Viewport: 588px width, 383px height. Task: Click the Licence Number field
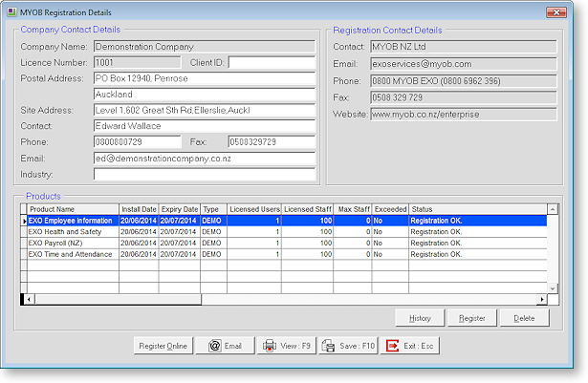click(x=138, y=63)
